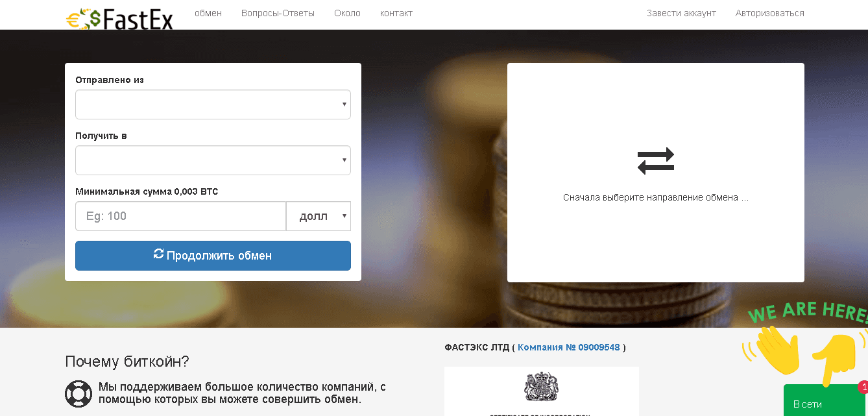Expand the "Получить в" dropdown
This screenshot has height=416, width=868.
coord(213,160)
